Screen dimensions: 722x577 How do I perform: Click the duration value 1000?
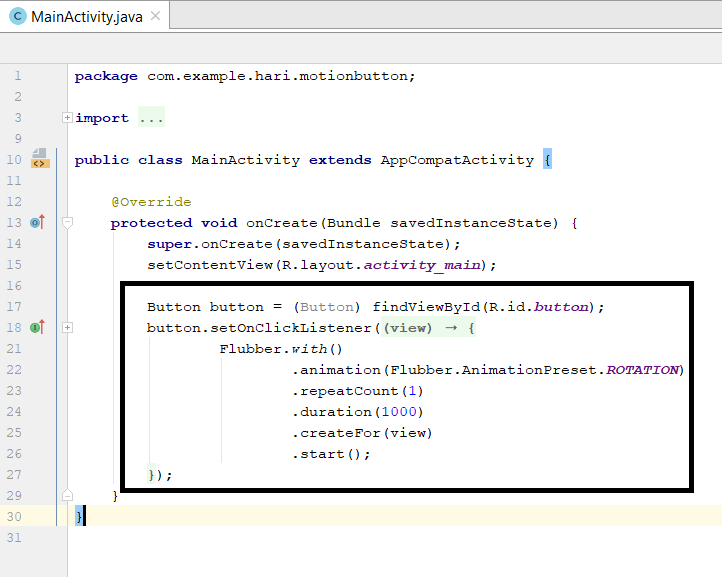click(x=399, y=412)
